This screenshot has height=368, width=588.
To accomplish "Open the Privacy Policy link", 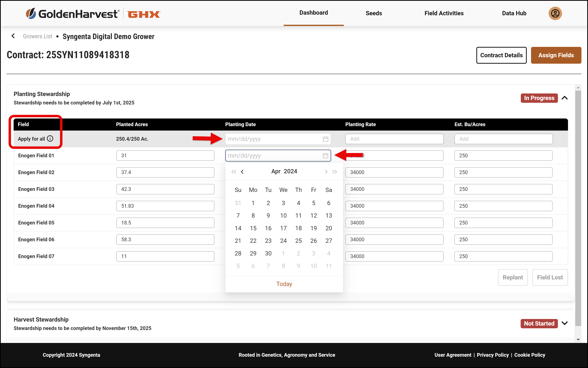I will pos(493,355).
